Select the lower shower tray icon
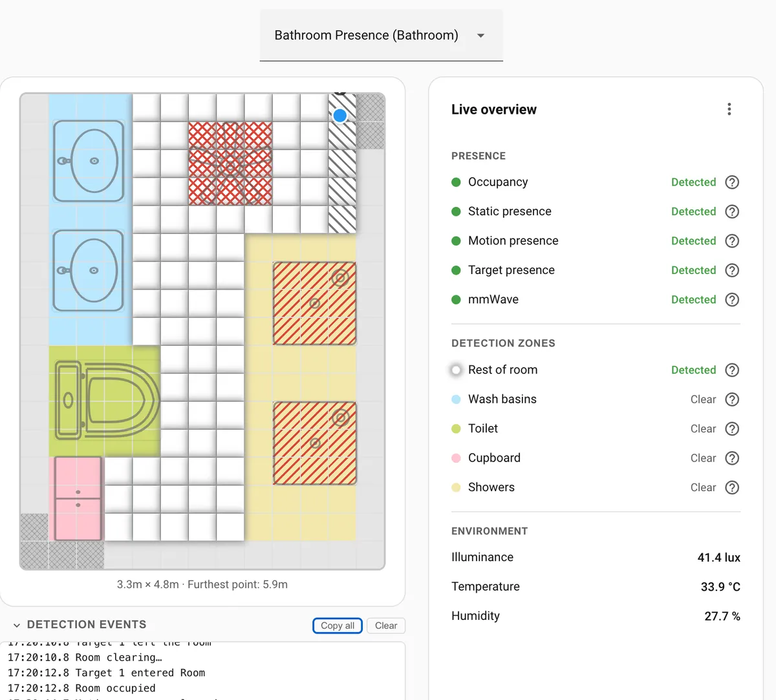The image size is (776, 700). (x=314, y=443)
